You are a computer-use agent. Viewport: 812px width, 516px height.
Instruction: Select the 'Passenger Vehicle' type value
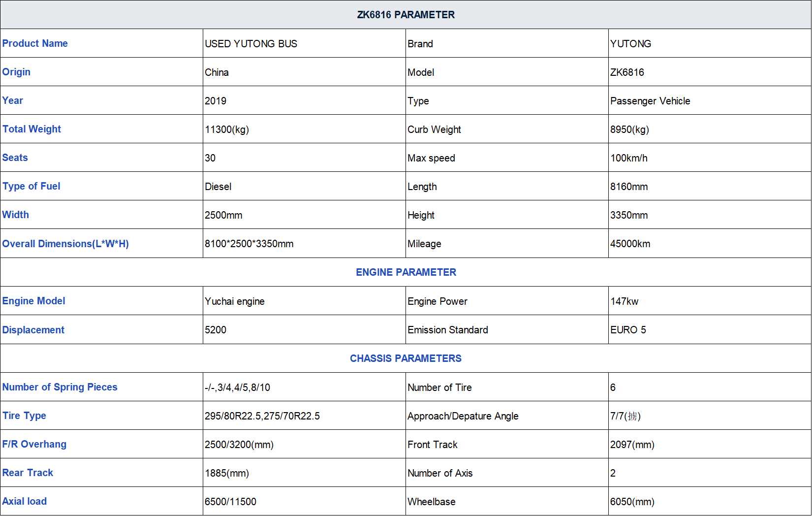(650, 101)
